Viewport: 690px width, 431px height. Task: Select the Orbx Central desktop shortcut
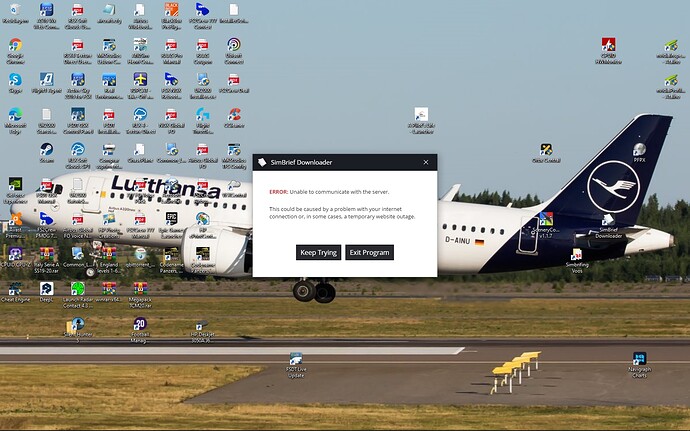pyautogui.click(x=546, y=152)
